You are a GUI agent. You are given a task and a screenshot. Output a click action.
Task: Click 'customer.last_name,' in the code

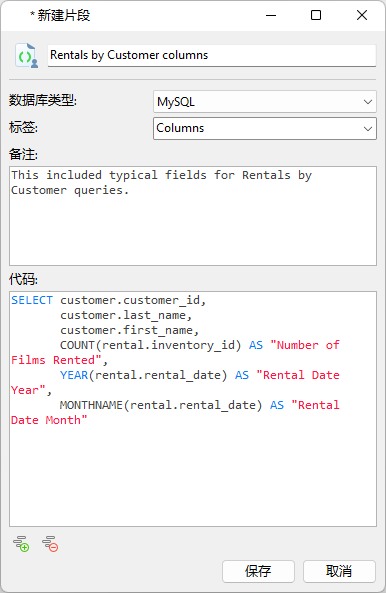pos(126,315)
